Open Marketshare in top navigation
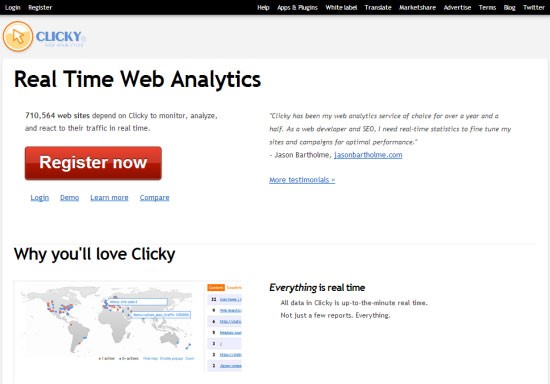The image size is (550, 384). [417, 7]
